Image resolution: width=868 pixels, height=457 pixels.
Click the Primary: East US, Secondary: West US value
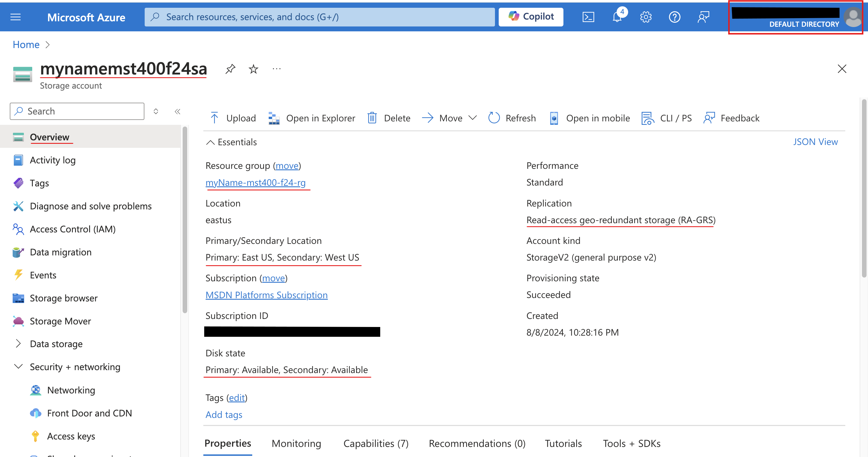tap(282, 257)
